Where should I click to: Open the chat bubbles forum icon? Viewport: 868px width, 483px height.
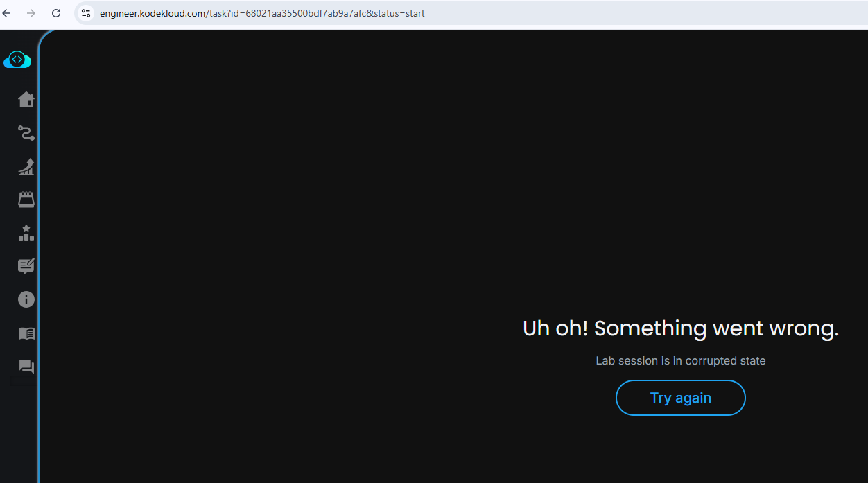[26, 367]
